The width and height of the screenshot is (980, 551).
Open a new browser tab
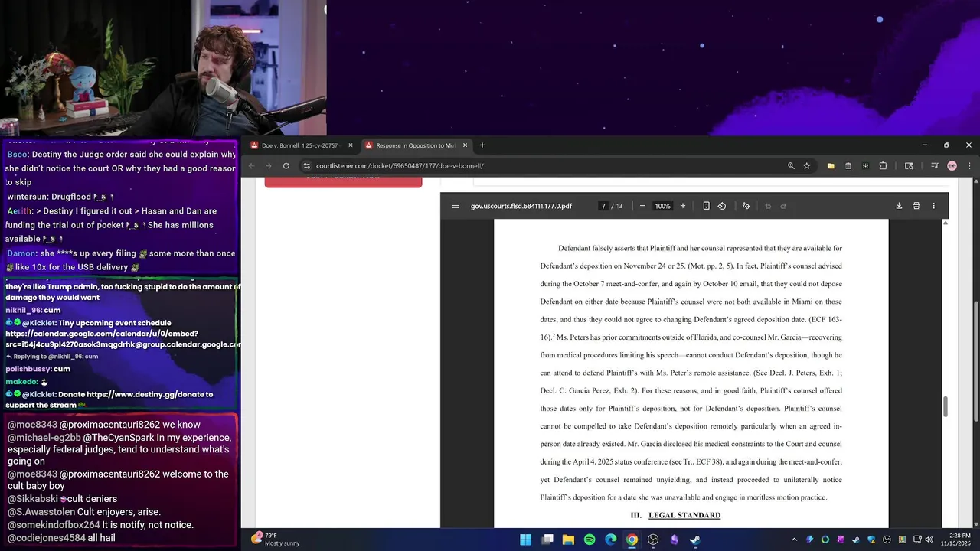coord(482,145)
